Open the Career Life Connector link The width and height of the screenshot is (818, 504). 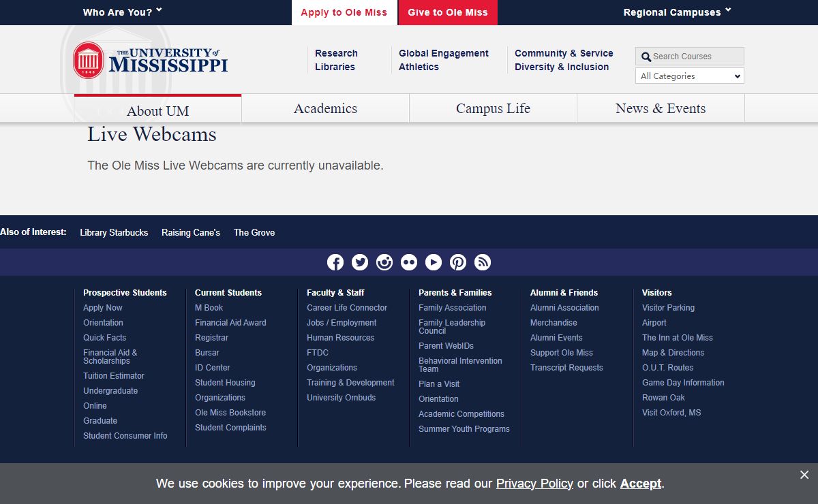coord(347,308)
